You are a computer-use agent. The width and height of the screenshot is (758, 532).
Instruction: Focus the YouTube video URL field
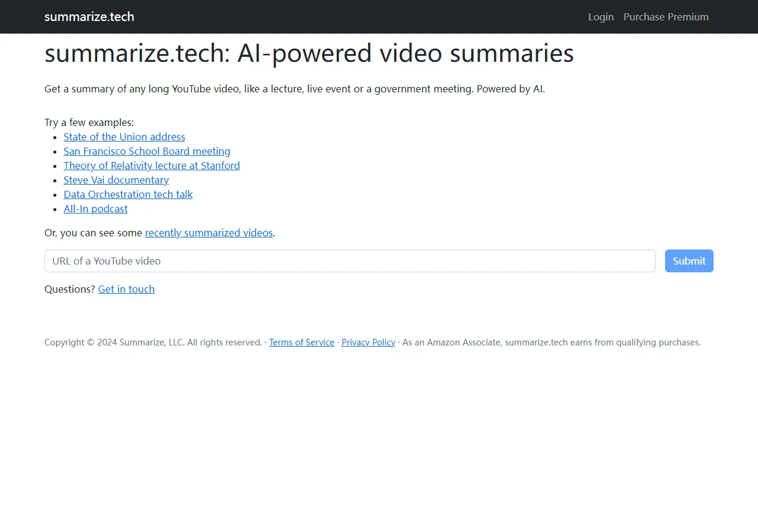pyautogui.click(x=350, y=261)
